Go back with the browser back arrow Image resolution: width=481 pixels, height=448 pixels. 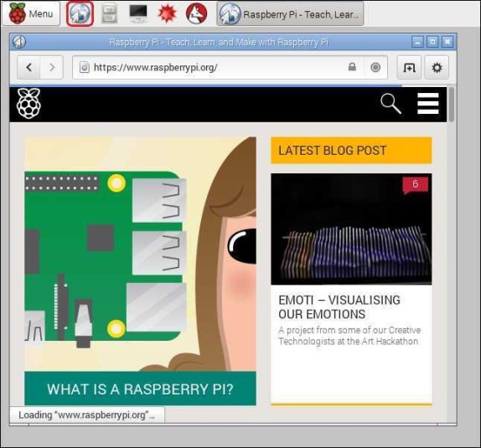(28, 67)
